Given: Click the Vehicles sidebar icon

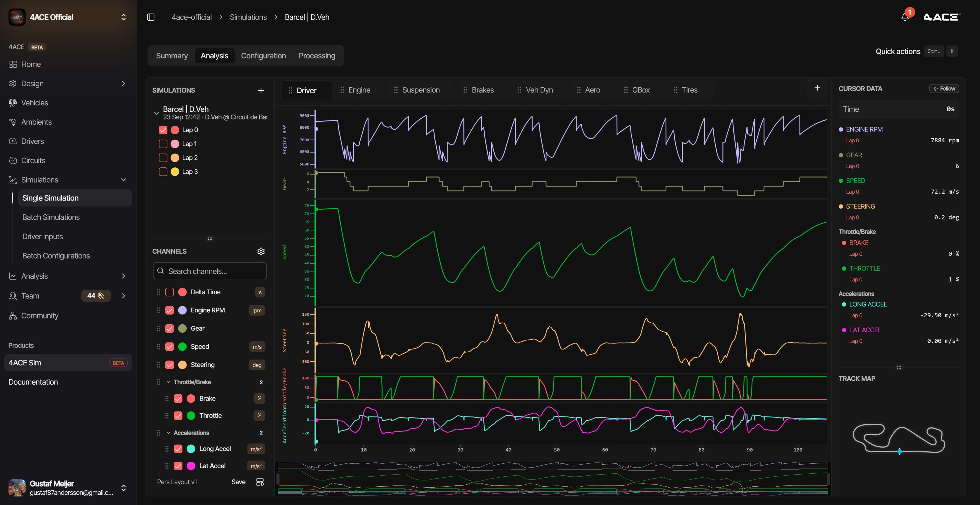Looking at the screenshot, I should click(x=13, y=103).
